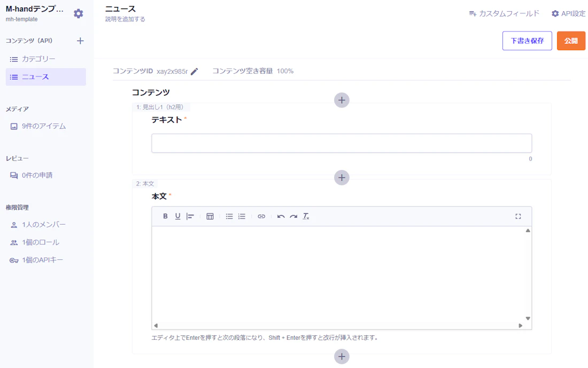This screenshot has height=368, width=588.
Task: Click editor scrollbar up arrow
Action: click(528, 231)
